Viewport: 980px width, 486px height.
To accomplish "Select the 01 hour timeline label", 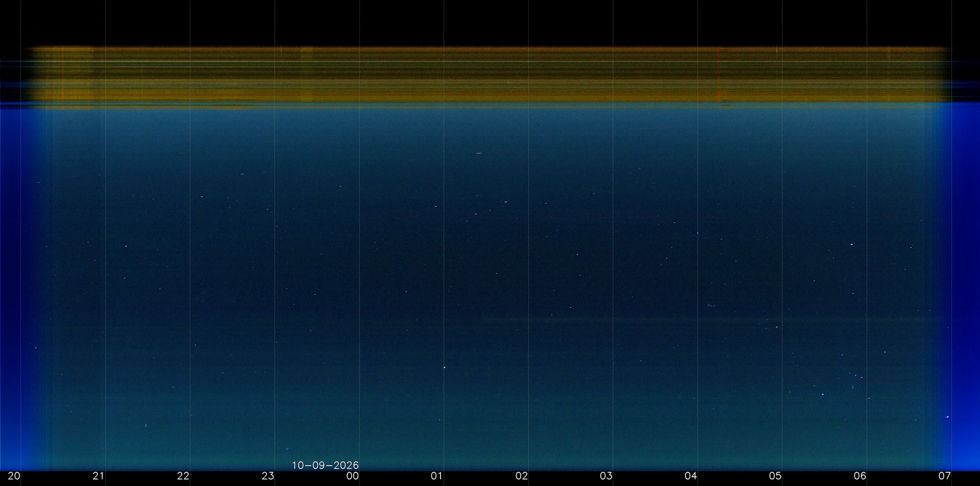I will coord(437,476).
